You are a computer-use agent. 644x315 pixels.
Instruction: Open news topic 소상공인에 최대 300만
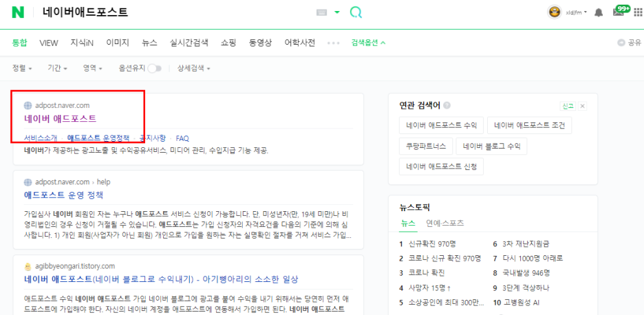pos(446,303)
